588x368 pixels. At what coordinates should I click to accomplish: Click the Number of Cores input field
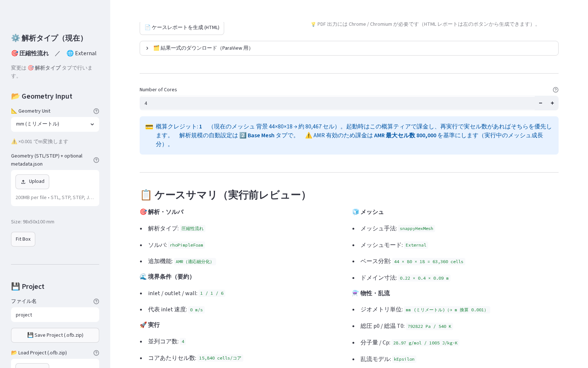pyautogui.click(x=337, y=103)
